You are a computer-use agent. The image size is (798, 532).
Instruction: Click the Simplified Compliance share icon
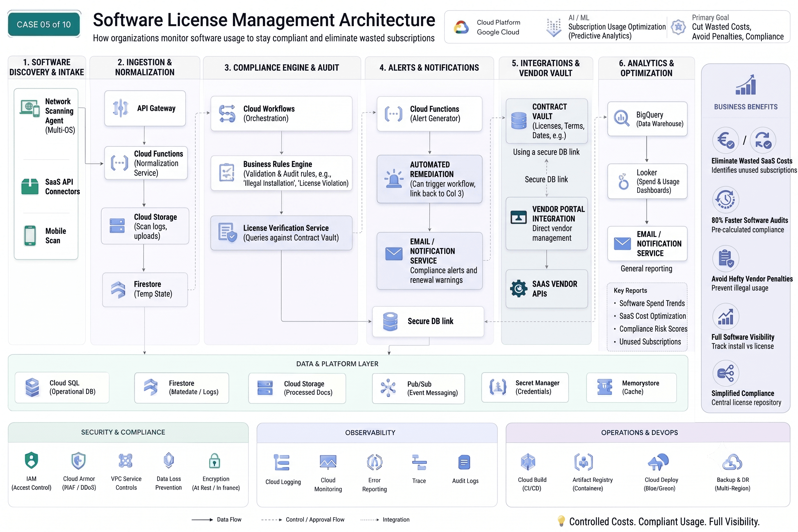pyautogui.click(x=726, y=373)
